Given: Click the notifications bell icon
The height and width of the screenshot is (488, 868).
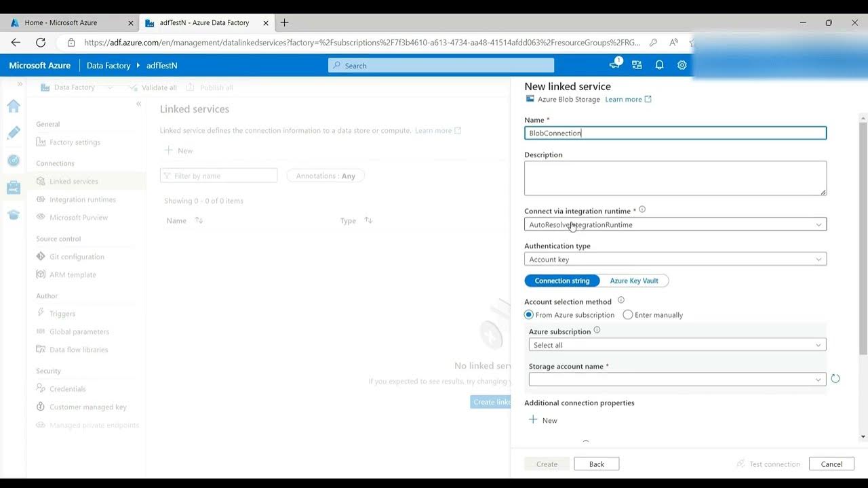Looking at the screenshot, I should click(659, 65).
